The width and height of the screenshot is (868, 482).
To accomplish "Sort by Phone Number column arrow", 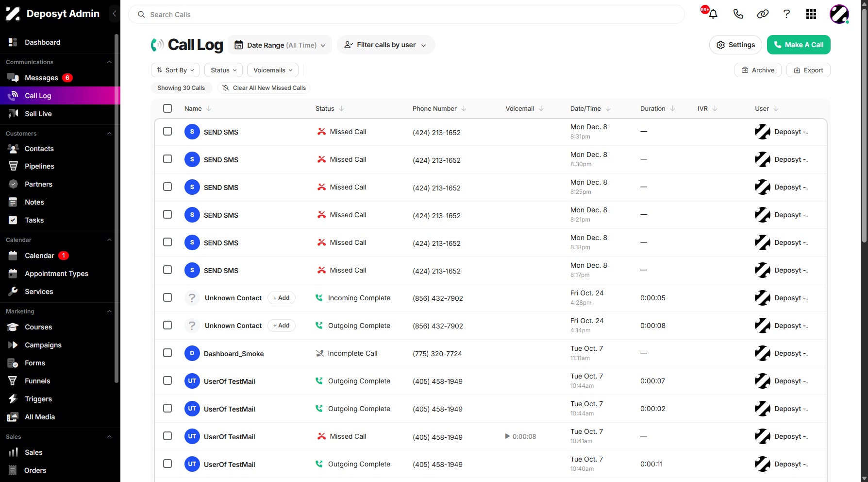I will (x=464, y=109).
